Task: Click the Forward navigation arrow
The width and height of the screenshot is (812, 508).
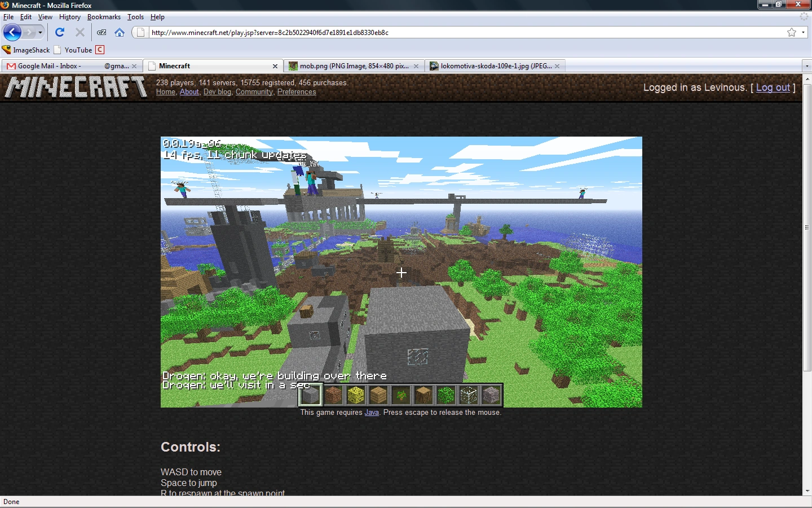Action: point(29,32)
